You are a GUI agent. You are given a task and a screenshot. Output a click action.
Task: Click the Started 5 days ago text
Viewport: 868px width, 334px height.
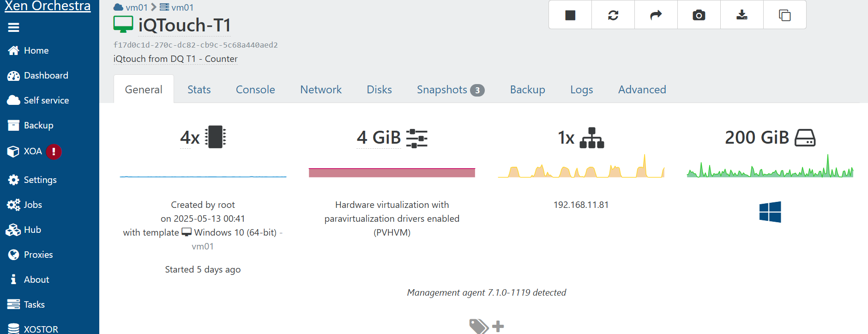(x=203, y=269)
